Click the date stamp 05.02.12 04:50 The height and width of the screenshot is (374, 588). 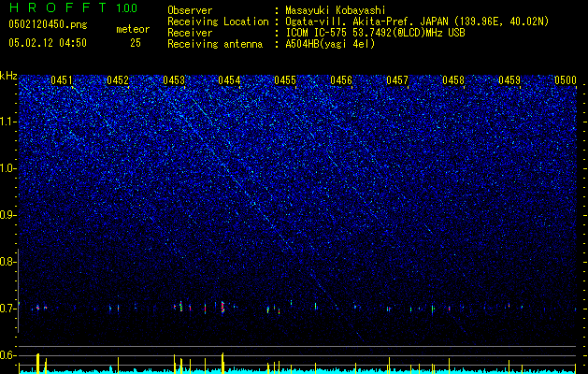pyautogui.click(x=48, y=43)
